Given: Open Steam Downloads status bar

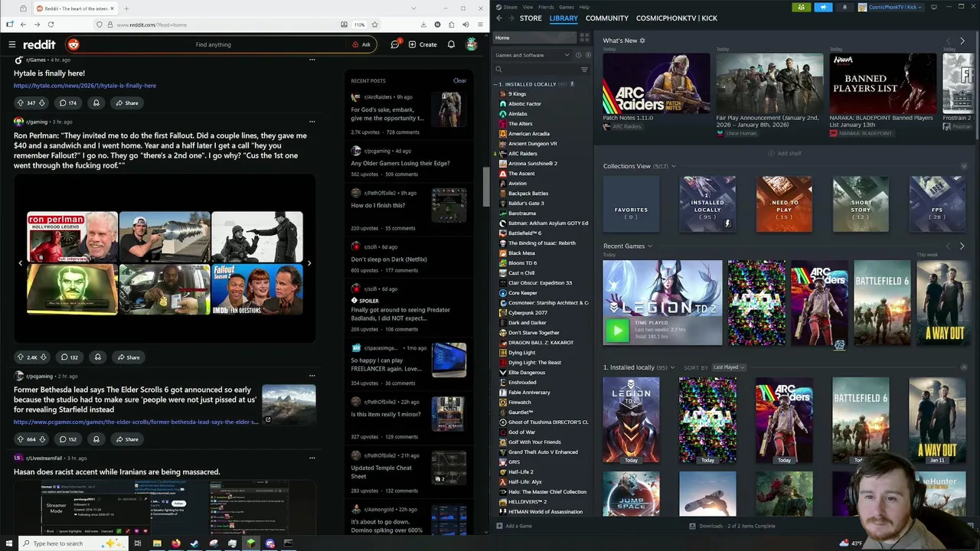Looking at the screenshot, I should tap(732, 527).
